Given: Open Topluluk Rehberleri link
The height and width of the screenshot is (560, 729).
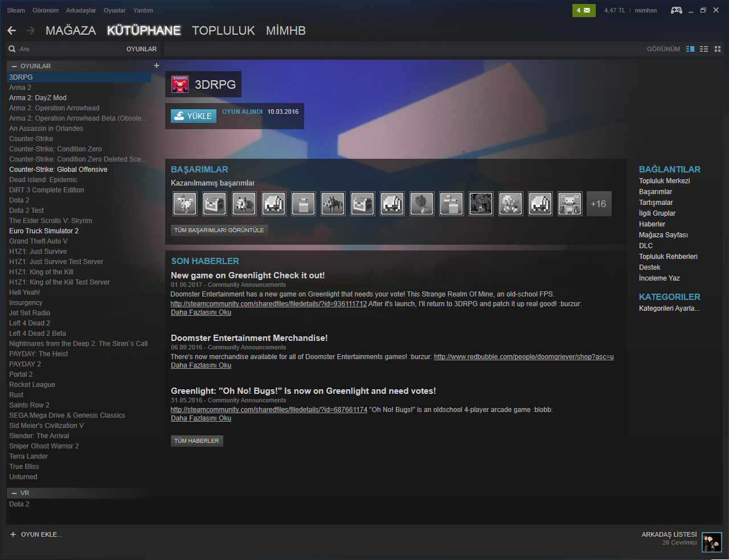Looking at the screenshot, I should [668, 257].
